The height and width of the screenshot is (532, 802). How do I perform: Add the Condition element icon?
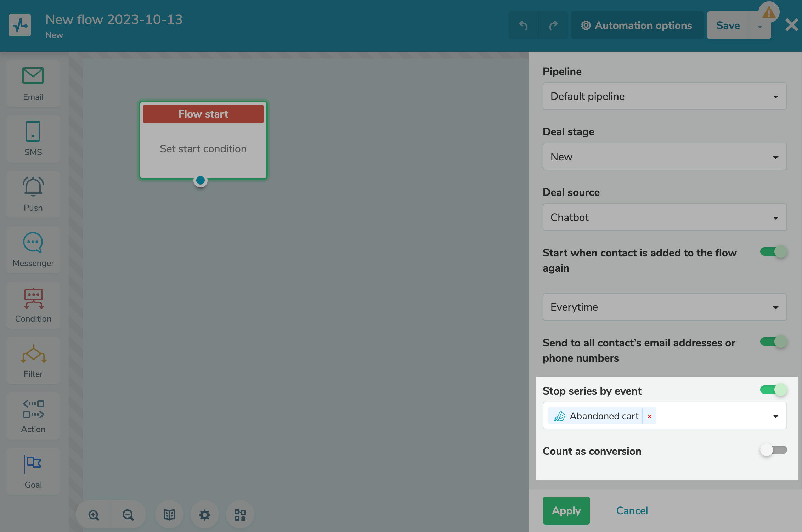coord(33,298)
